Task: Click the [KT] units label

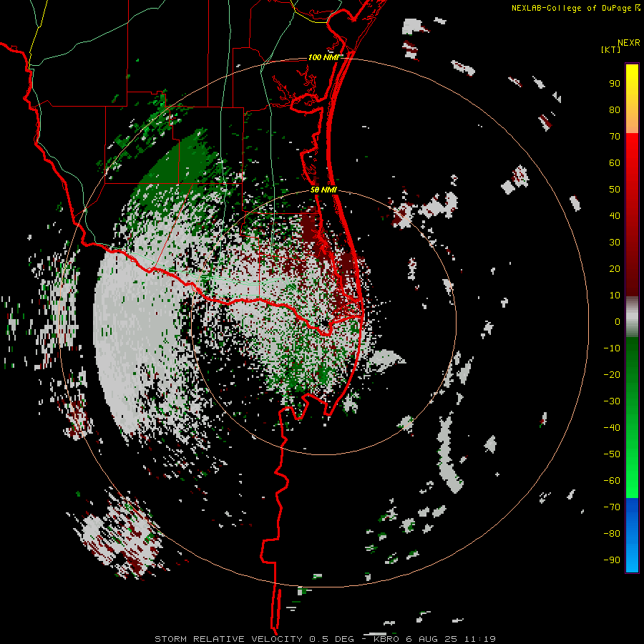Action: point(610,49)
